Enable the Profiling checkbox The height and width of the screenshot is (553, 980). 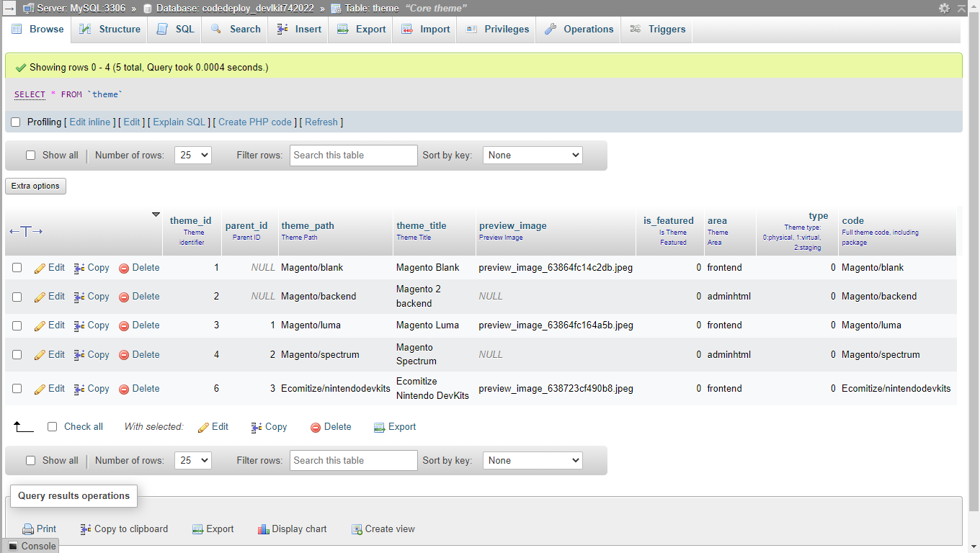[16, 122]
